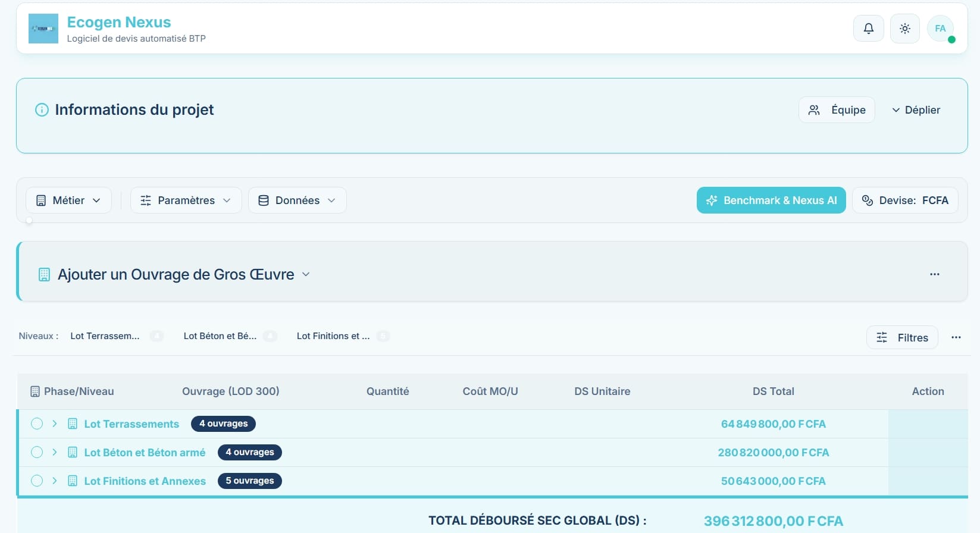This screenshot has height=533, width=980.
Task: Click building icon of Lot Terrassements
Action: 73,424
